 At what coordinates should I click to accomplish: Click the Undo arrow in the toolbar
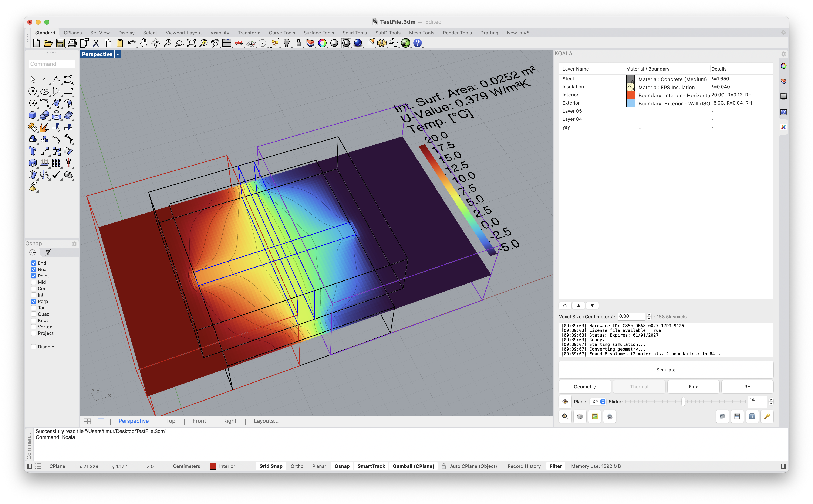coord(131,43)
